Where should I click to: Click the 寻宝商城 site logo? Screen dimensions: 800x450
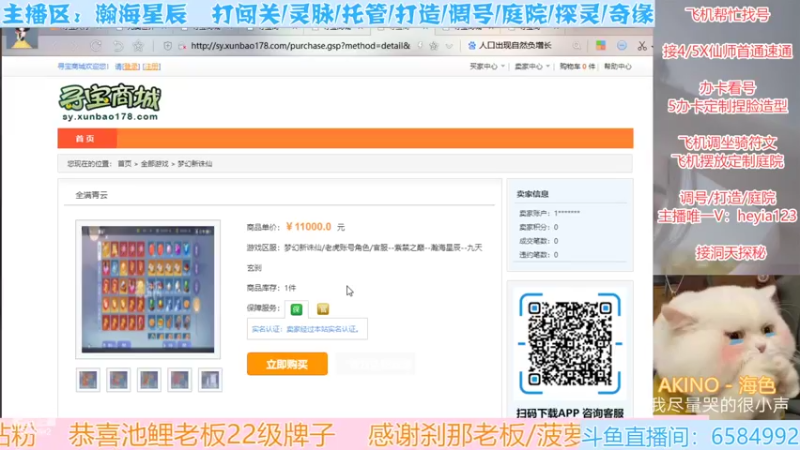coord(110,102)
